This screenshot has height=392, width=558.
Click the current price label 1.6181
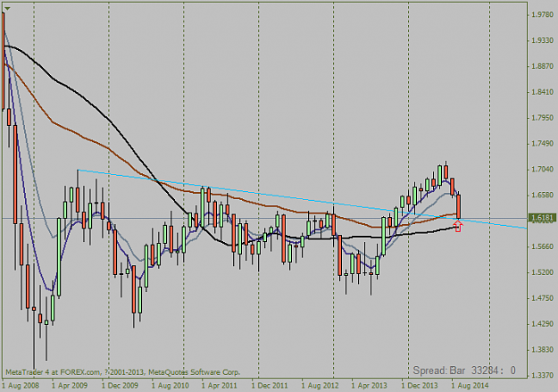coord(542,218)
